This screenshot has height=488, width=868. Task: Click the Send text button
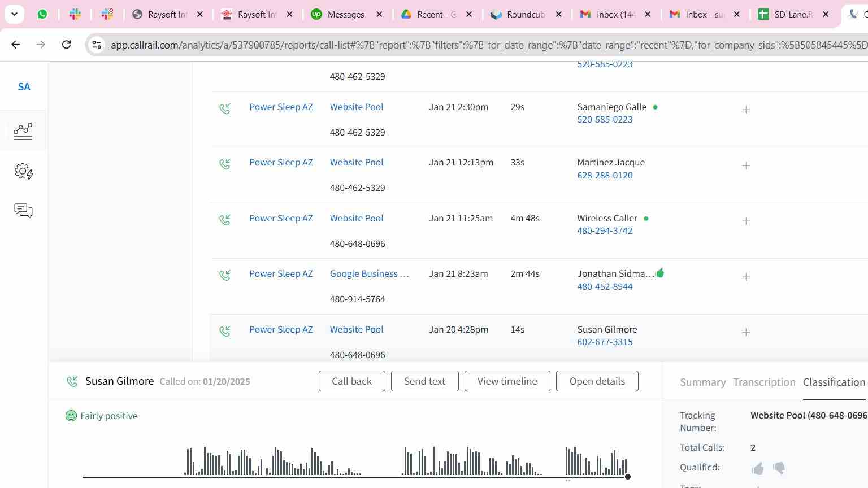pyautogui.click(x=424, y=381)
